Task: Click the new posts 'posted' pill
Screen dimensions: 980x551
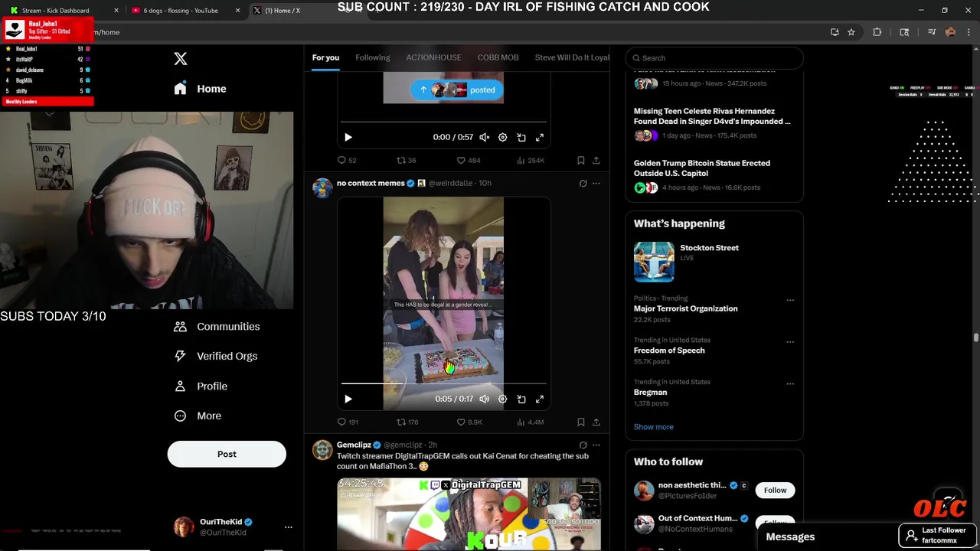Action: 457,90
